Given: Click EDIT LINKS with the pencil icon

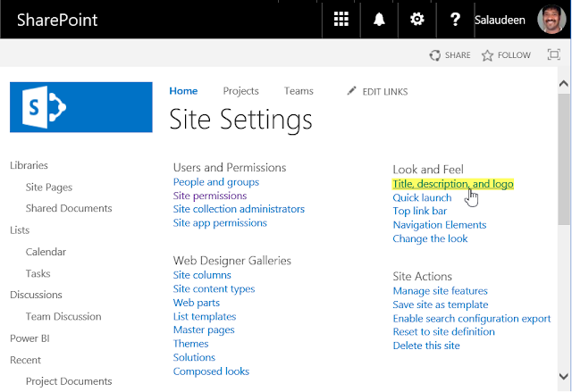Looking at the screenshot, I should [377, 91].
